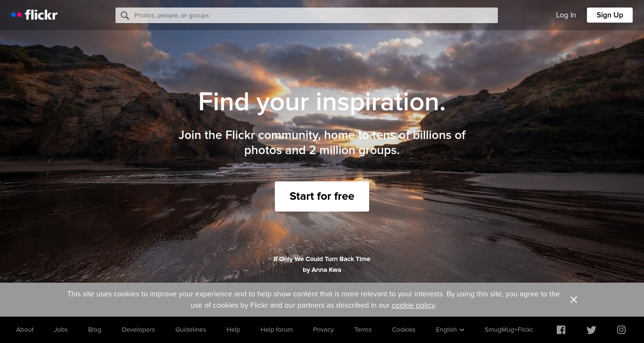Click the Start for free button
Image resolution: width=644 pixels, height=343 pixels.
coord(322,196)
